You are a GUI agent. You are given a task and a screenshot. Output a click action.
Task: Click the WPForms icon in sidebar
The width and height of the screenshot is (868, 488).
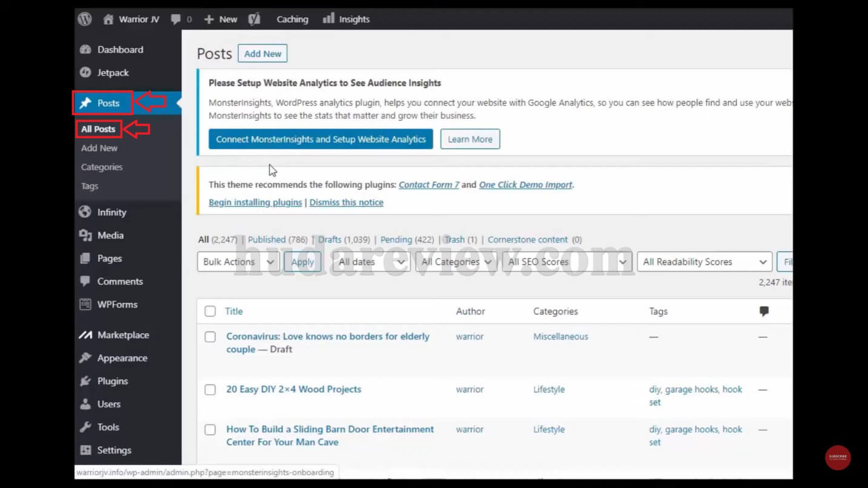tap(85, 304)
